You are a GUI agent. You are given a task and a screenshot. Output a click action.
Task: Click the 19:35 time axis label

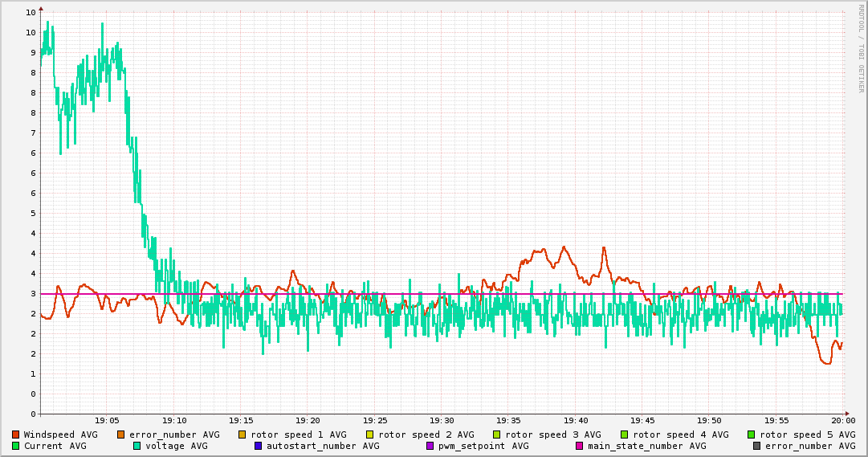(x=508, y=420)
